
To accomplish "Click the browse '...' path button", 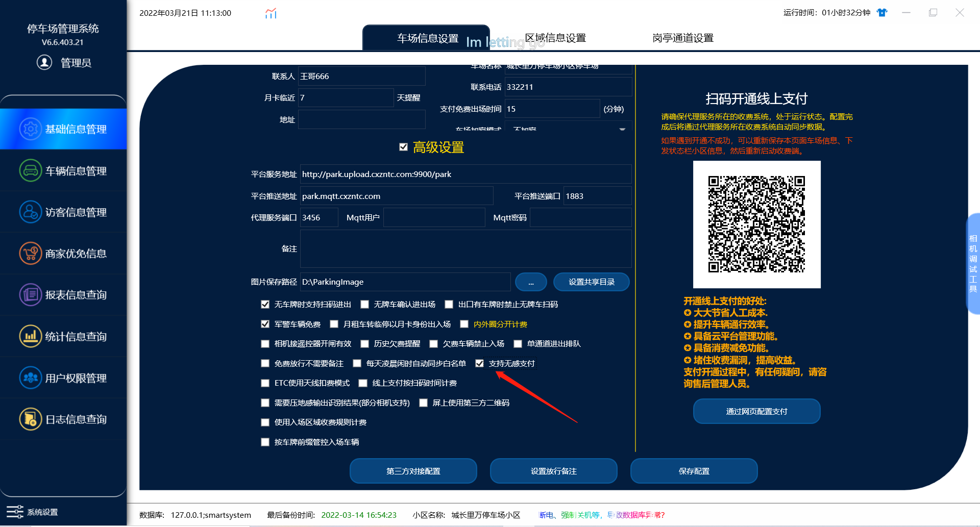I will pos(531,282).
